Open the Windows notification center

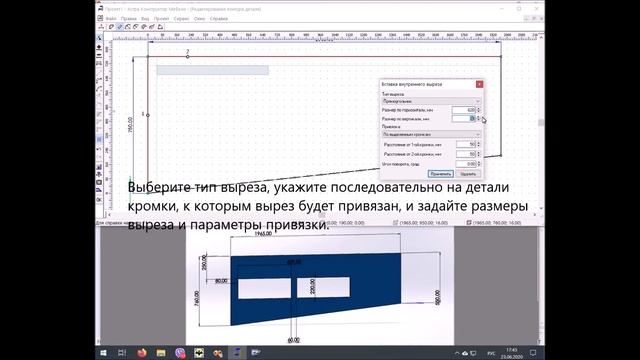click(533, 353)
